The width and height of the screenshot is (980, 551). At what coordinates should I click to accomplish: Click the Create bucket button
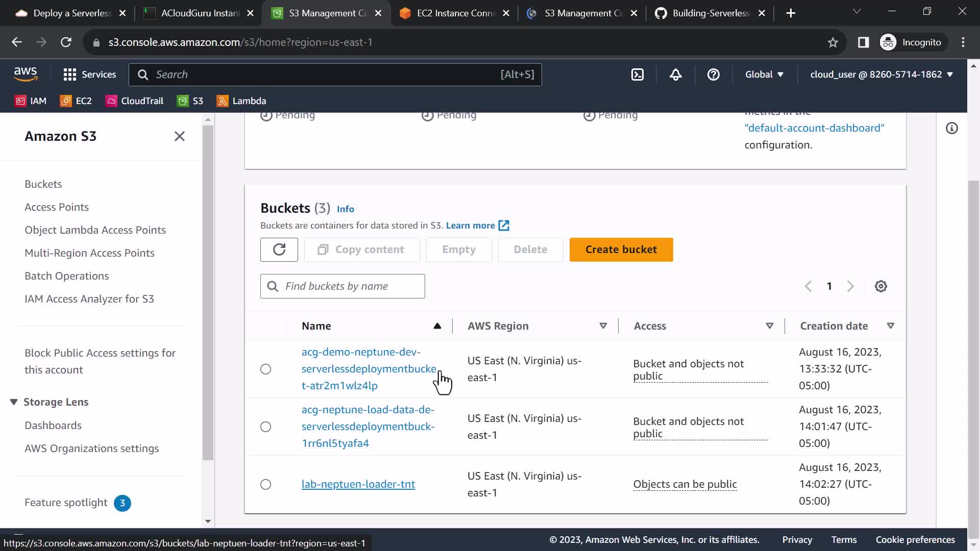click(621, 249)
